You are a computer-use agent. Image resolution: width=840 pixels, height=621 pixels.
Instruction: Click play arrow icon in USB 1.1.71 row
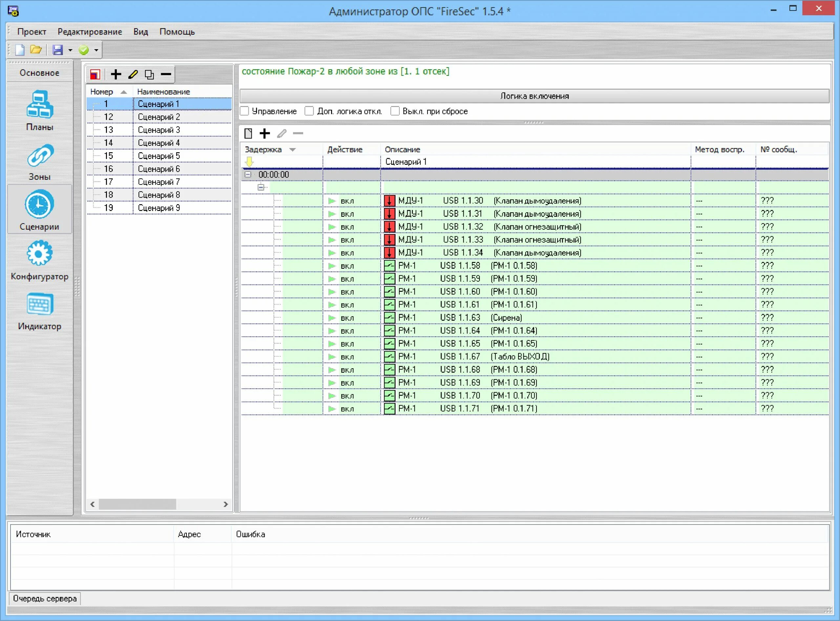(332, 409)
